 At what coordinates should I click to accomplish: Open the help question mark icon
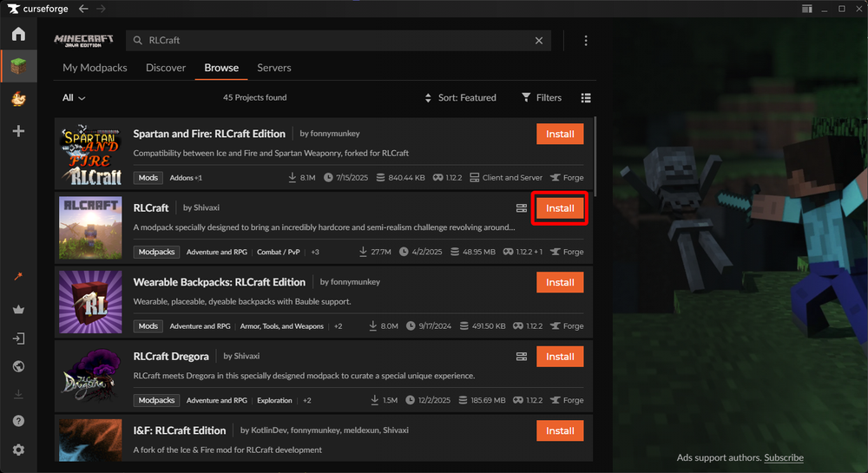tap(18, 421)
